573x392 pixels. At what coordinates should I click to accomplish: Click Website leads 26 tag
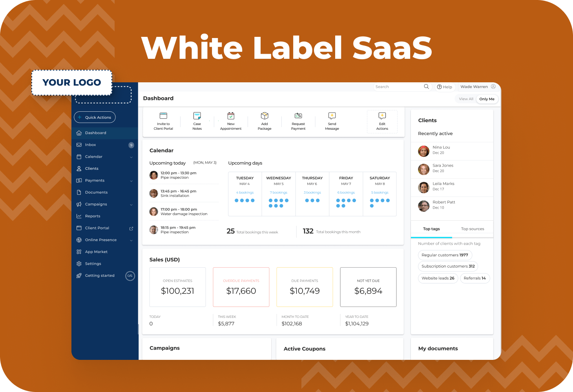click(x=438, y=278)
